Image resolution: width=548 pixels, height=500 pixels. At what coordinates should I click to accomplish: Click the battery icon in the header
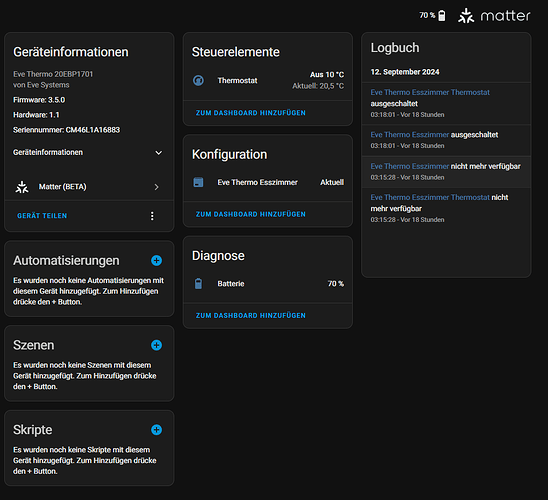[x=442, y=16]
